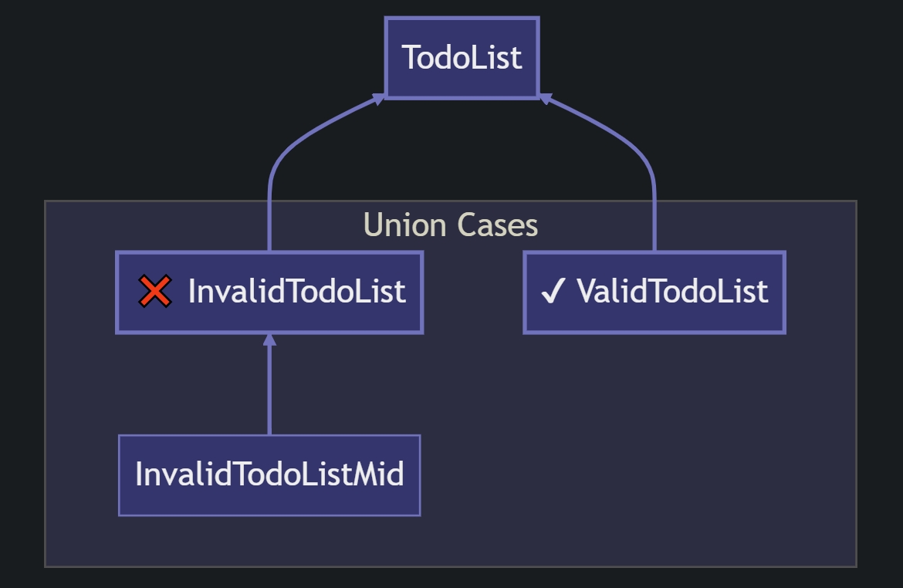Image resolution: width=903 pixels, height=588 pixels.
Task: Select the InvalidTodoList text label
Action: pyautogui.click(x=296, y=292)
